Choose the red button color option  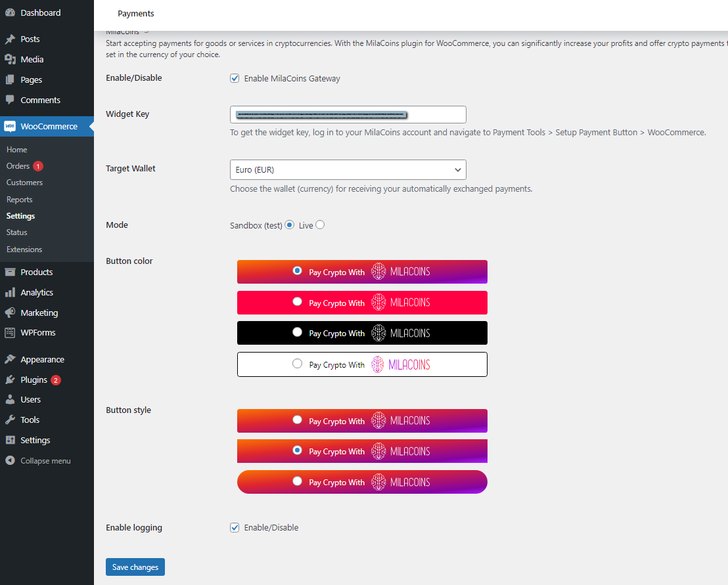297,301
